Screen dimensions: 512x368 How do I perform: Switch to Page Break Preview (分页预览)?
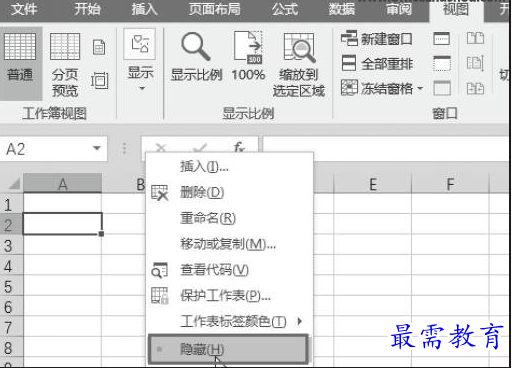[x=65, y=64]
